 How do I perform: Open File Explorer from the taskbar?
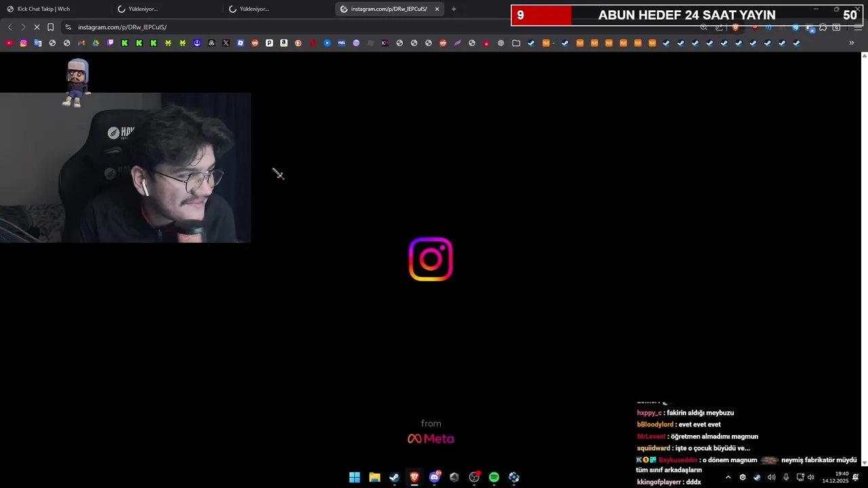tap(374, 477)
